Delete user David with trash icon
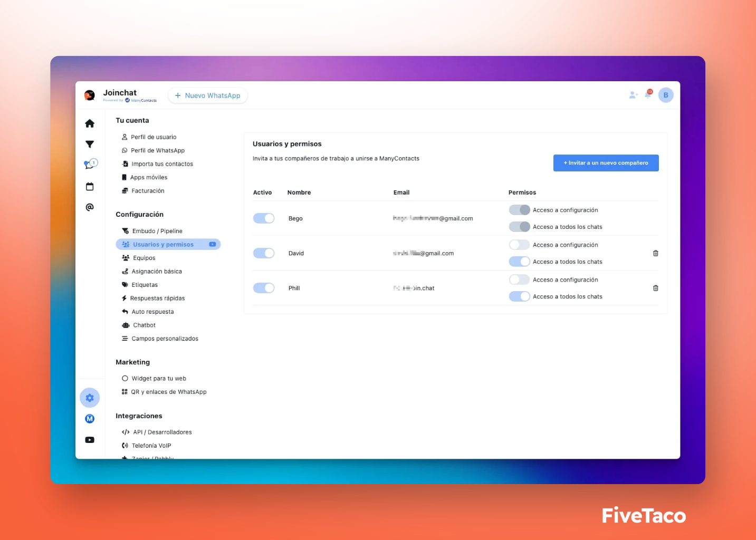The image size is (756, 540). pos(656,253)
